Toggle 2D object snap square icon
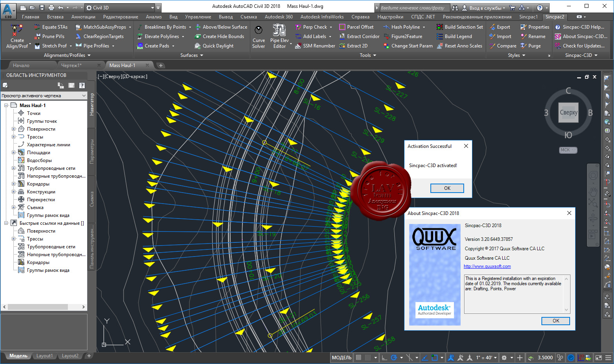The image size is (614, 364). tap(434, 358)
